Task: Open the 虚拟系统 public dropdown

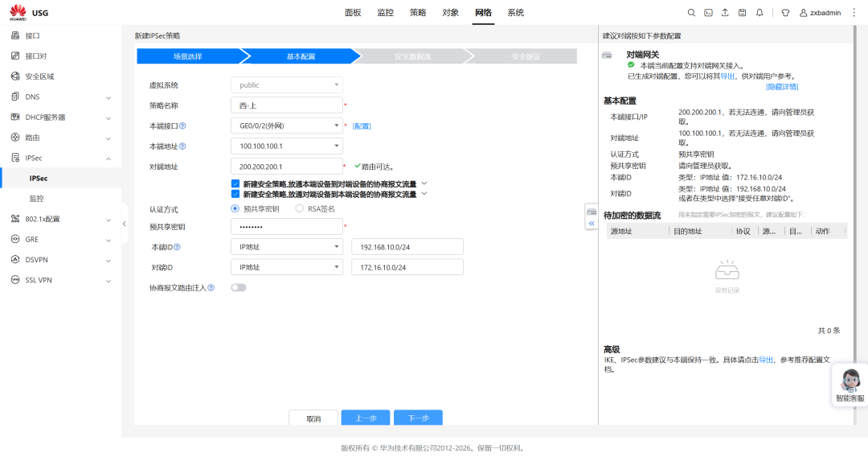Action: click(x=287, y=84)
